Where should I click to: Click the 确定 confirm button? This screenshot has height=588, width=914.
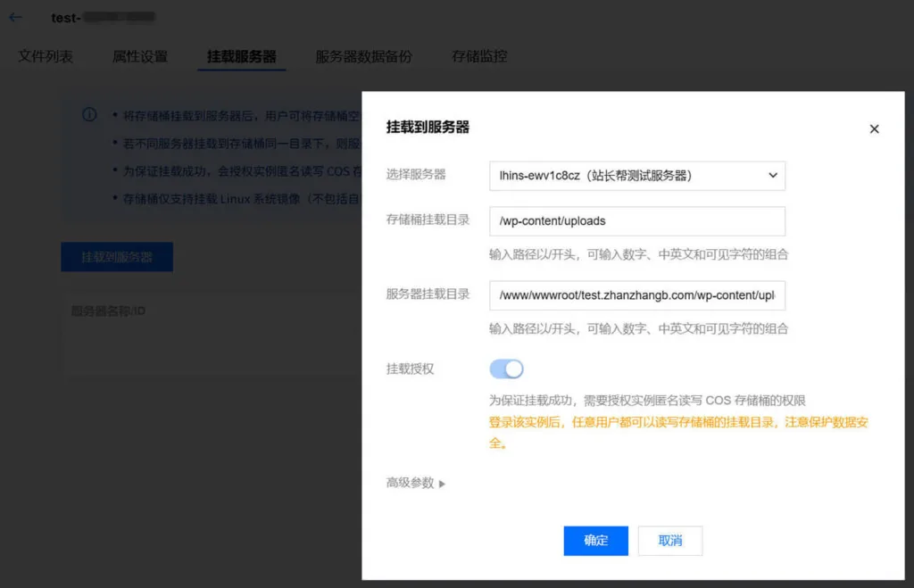[x=595, y=540]
